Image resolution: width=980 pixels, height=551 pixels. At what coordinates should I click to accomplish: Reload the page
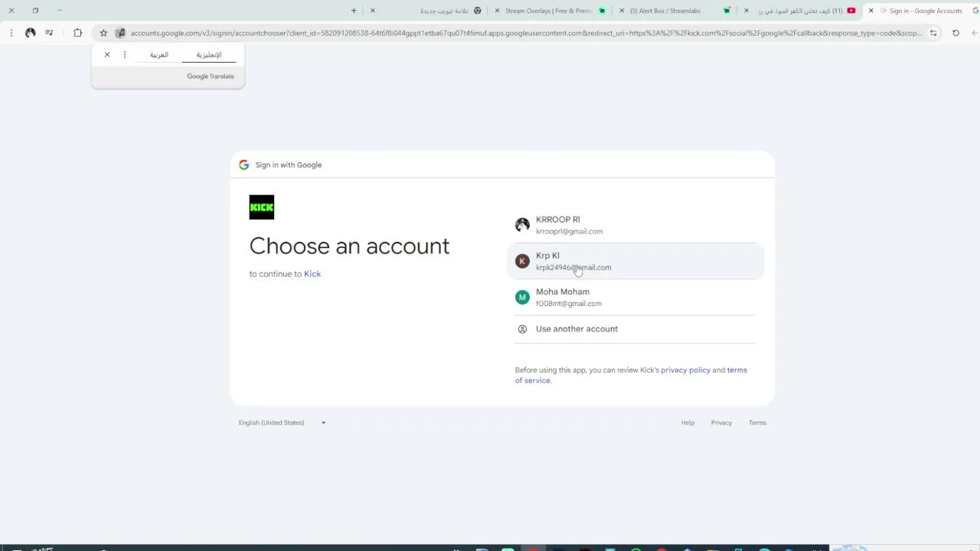pos(955,33)
